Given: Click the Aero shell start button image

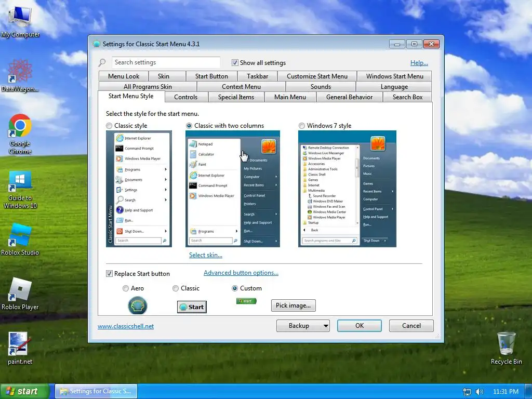Looking at the screenshot, I should click(137, 305).
